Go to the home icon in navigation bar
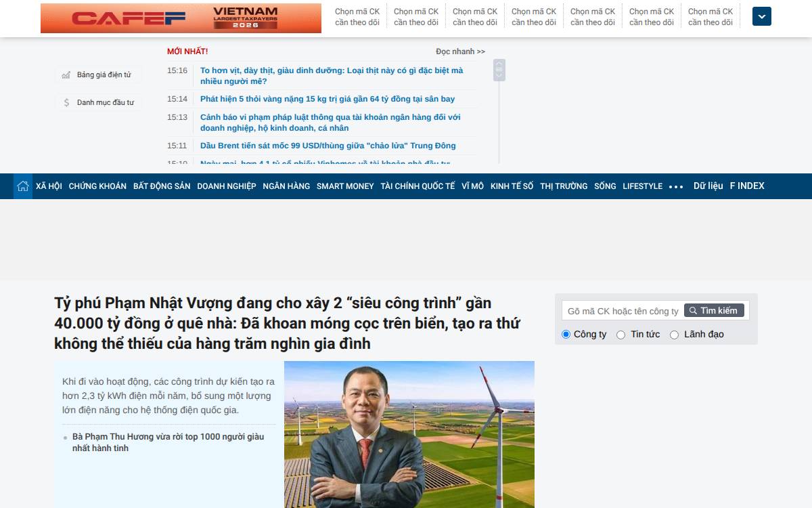Viewport: 812px width, 508px height. click(23, 186)
